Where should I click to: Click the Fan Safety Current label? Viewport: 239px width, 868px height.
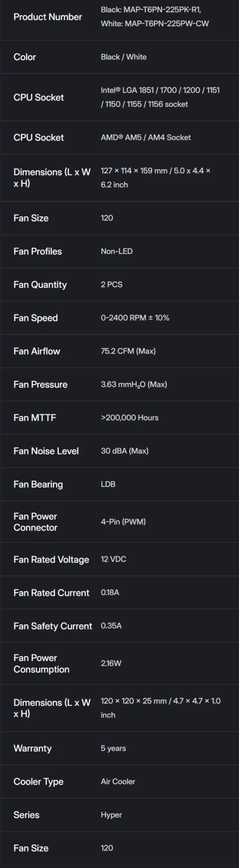53,626
